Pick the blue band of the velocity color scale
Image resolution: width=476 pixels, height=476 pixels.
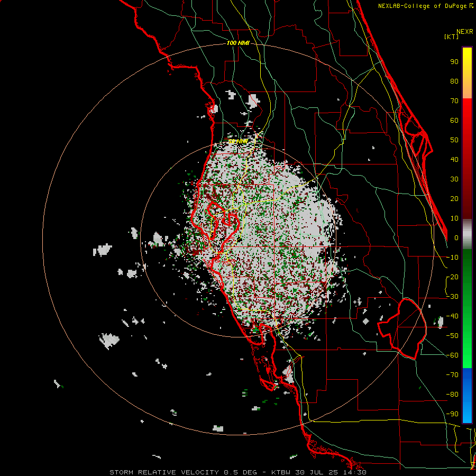(467, 395)
